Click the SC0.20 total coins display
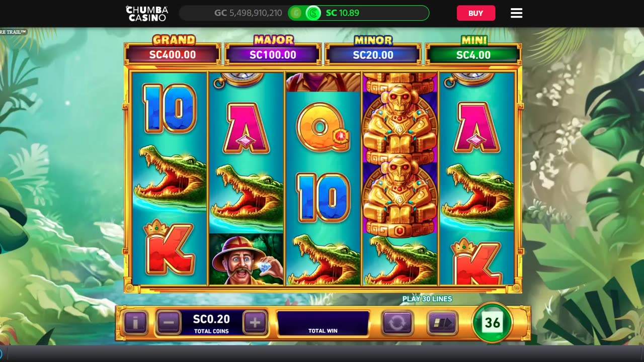Viewport: 644px width, 362px height. pos(211,322)
